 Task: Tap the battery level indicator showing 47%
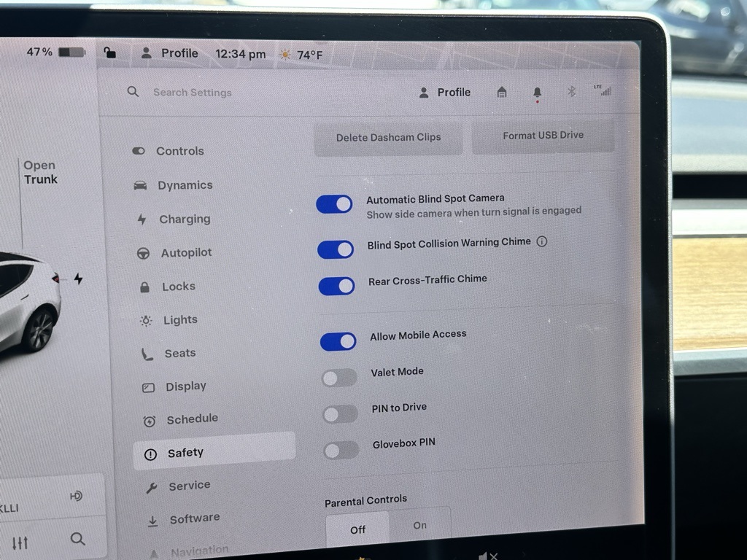(x=55, y=52)
